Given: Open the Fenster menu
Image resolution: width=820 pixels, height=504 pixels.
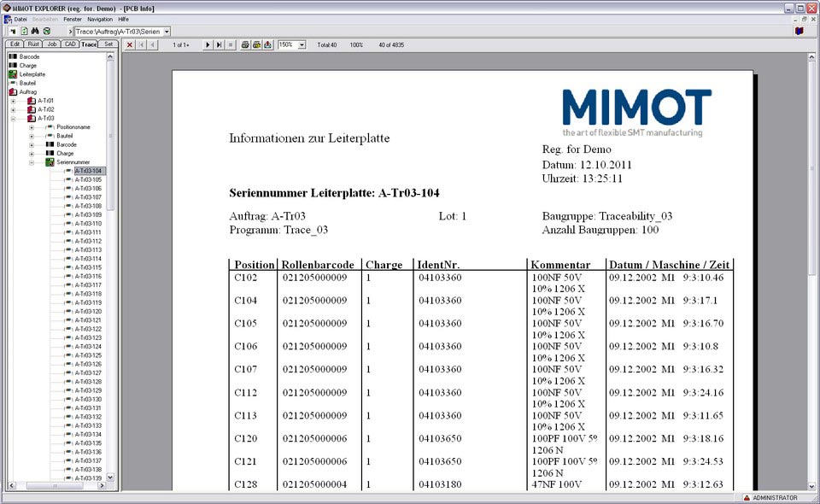Looking at the screenshot, I should 73,20.
